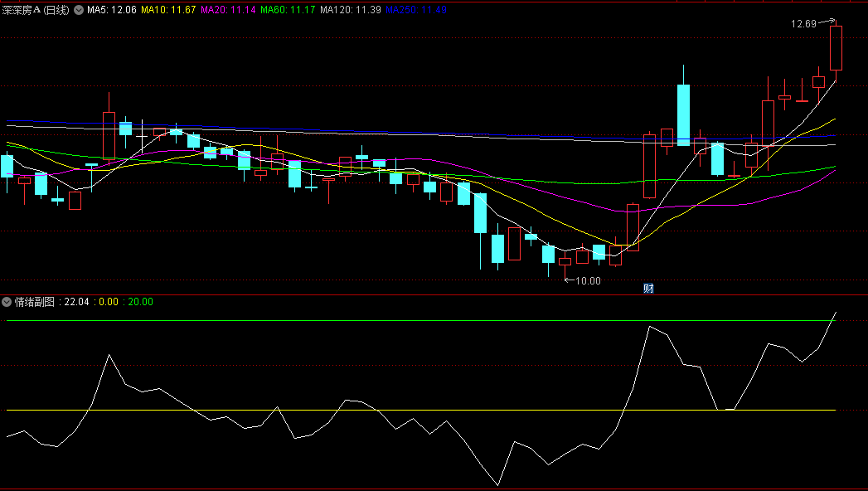The height and width of the screenshot is (491, 868).
Task: Click the 12.69 high price label
Action: 803,24
